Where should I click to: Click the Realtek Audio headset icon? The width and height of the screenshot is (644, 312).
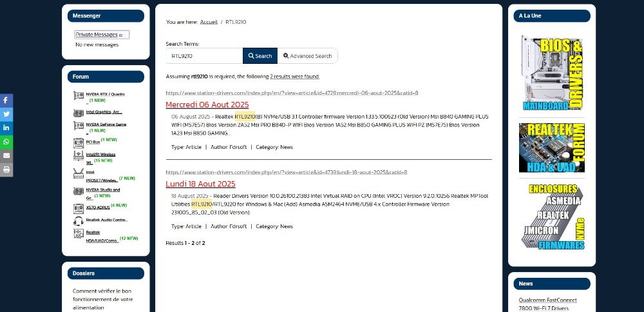click(x=79, y=220)
